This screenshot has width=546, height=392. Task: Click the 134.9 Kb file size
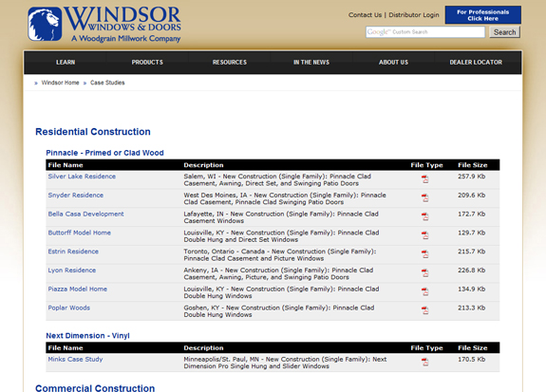[472, 289]
